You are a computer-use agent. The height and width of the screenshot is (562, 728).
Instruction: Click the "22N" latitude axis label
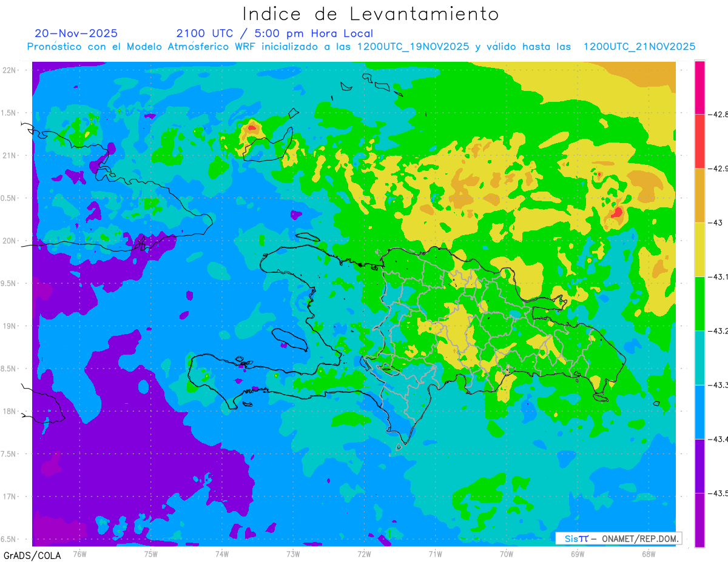pos(10,70)
